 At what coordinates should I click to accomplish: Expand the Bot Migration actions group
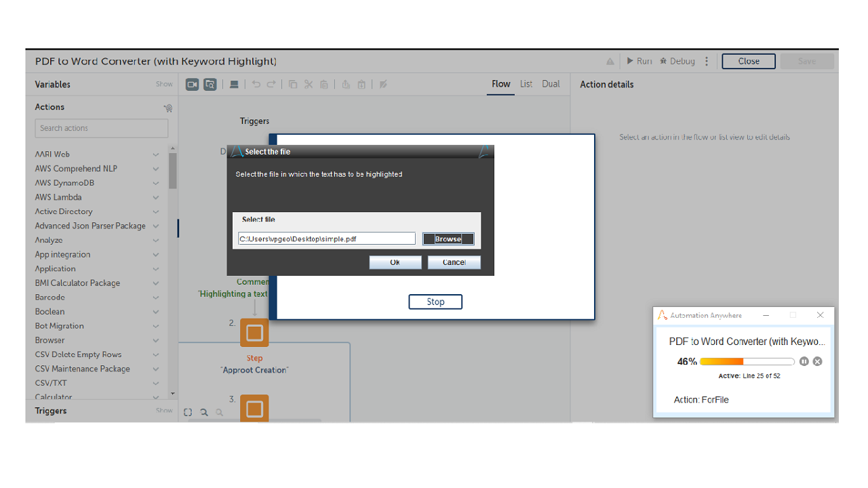(x=155, y=326)
